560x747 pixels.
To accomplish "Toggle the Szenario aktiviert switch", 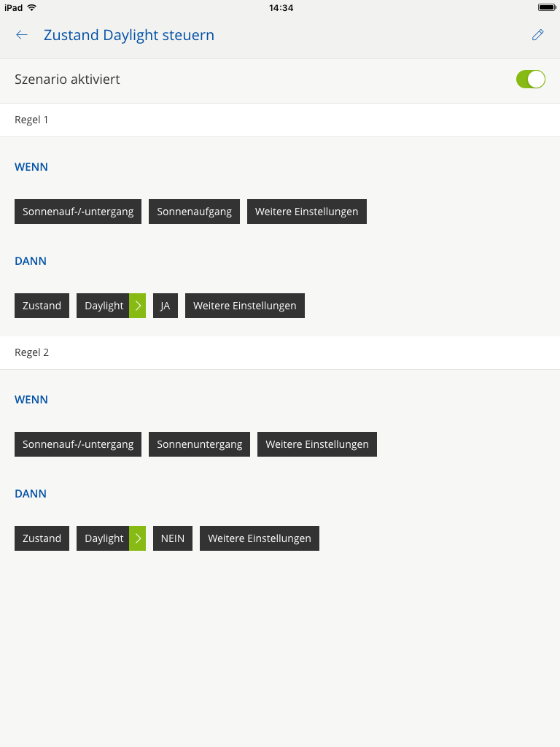I will pyautogui.click(x=530, y=80).
